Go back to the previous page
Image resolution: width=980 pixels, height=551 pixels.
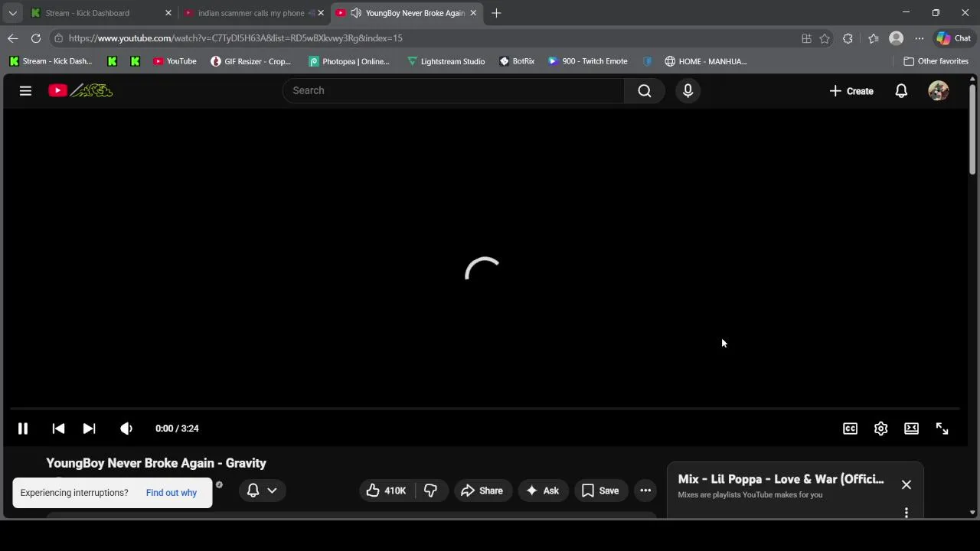13,38
